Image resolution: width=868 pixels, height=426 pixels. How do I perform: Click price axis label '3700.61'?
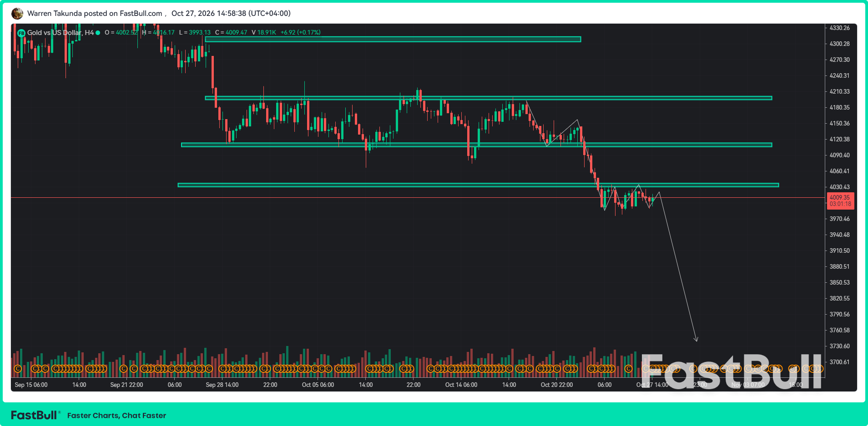(839, 362)
